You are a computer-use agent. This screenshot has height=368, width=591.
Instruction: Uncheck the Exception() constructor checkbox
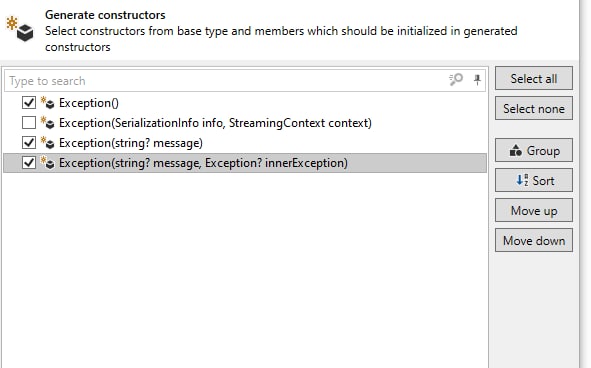[29, 103]
